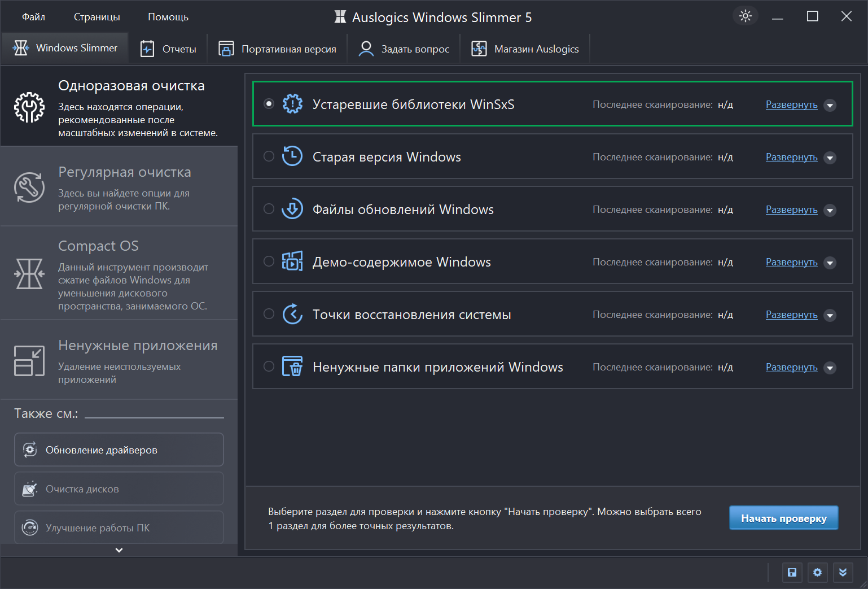Screen dimensions: 868x589
Task: Click the Улучшение работы ПК button label
Action: (x=98, y=528)
